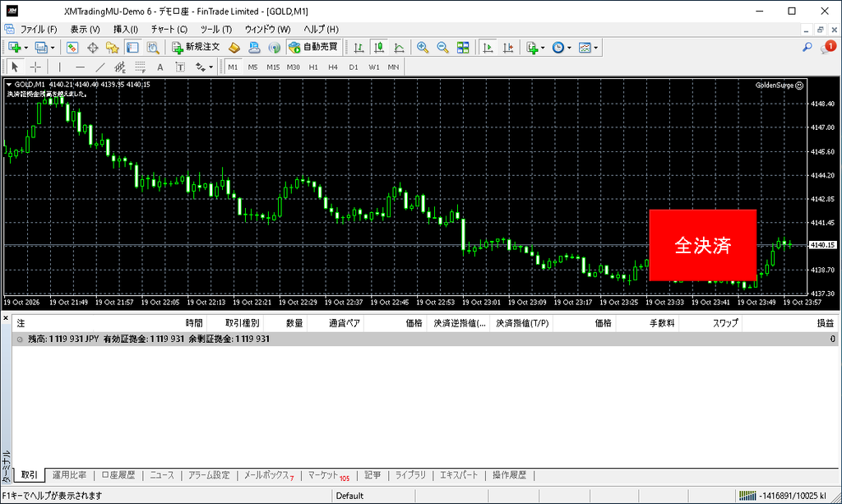Viewport: 842px width, 504px height.
Task: Toggle the Market Watch panel
Action: [72, 48]
